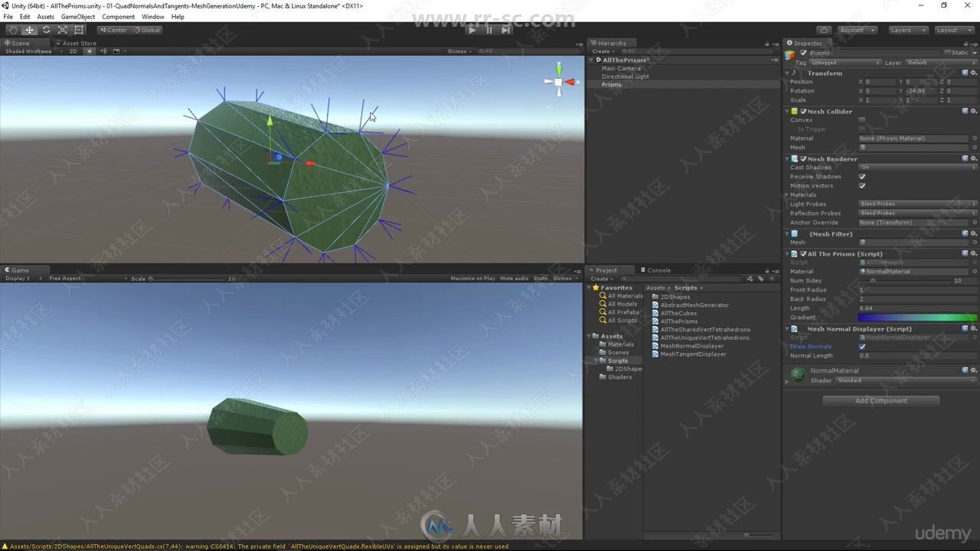Open Mesh Filter gear settings
The image size is (980, 551).
click(974, 233)
